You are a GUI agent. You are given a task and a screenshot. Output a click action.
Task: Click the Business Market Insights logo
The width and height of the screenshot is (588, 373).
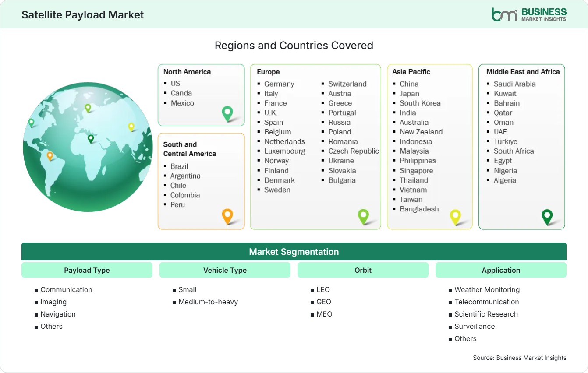tap(529, 14)
